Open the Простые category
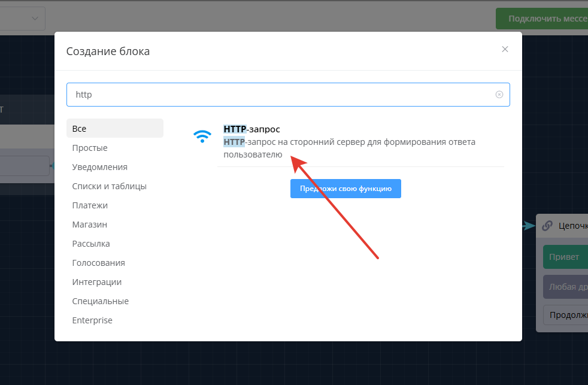The width and height of the screenshot is (588, 385). [x=90, y=148]
